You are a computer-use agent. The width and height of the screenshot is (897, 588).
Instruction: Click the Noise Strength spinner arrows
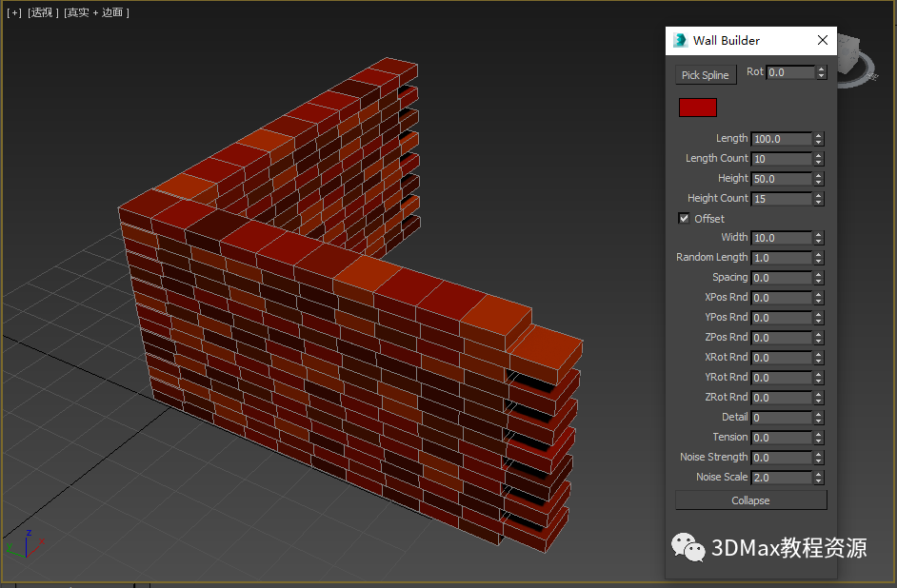click(819, 458)
